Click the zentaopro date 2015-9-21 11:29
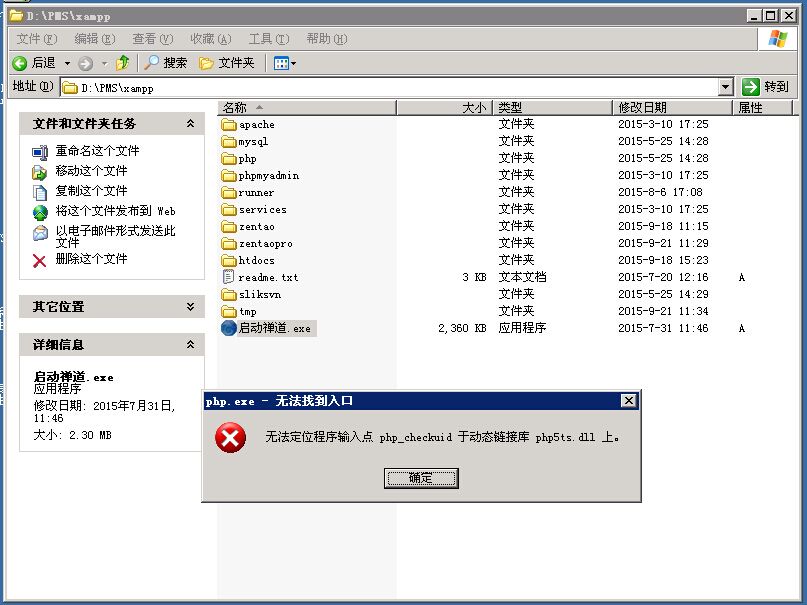Image resolution: width=807 pixels, height=605 pixels. tap(663, 243)
